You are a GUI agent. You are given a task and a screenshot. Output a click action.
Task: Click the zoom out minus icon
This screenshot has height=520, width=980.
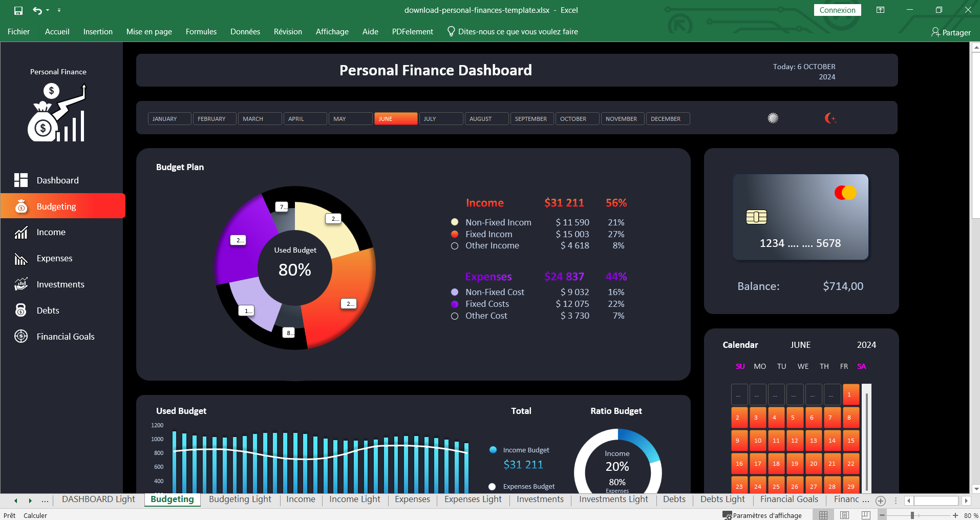pyautogui.click(x=882, y=515)
